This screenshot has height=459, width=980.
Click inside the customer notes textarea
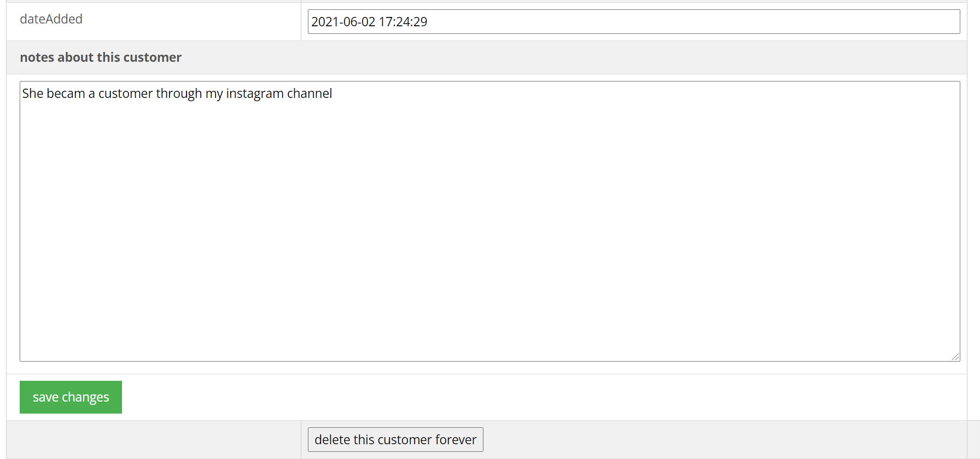coord(490,221)
